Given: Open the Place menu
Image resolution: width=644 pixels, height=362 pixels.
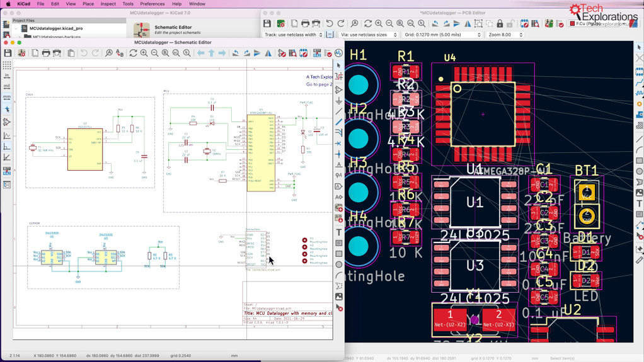Looking at the screenshot, I should 88,4.
